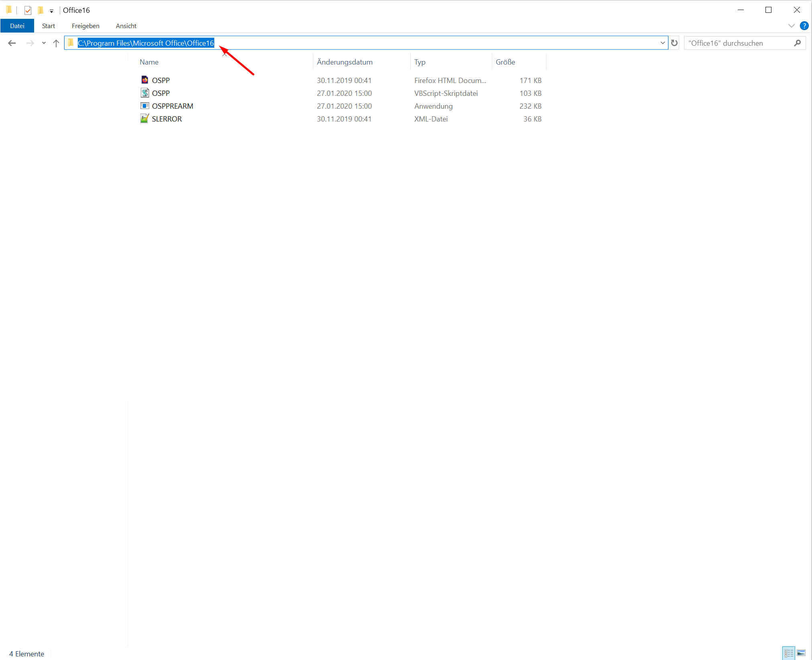Refresh the Office16 folder view

click(674, 43)
